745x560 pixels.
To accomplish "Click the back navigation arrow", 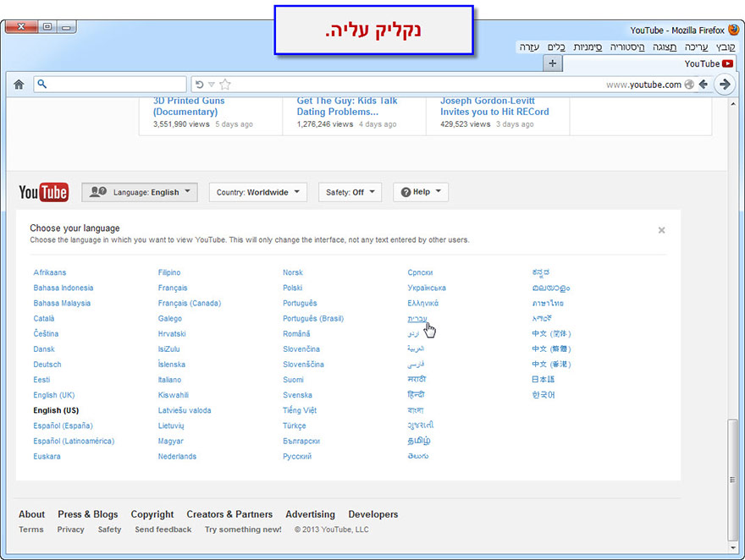I will (704, 84).
